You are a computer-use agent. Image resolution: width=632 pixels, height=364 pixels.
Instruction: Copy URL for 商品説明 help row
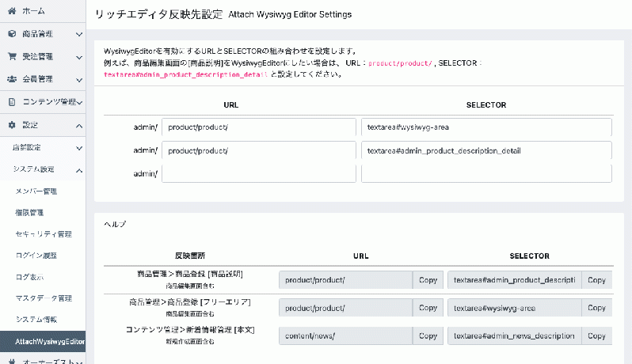click(428, 280)
